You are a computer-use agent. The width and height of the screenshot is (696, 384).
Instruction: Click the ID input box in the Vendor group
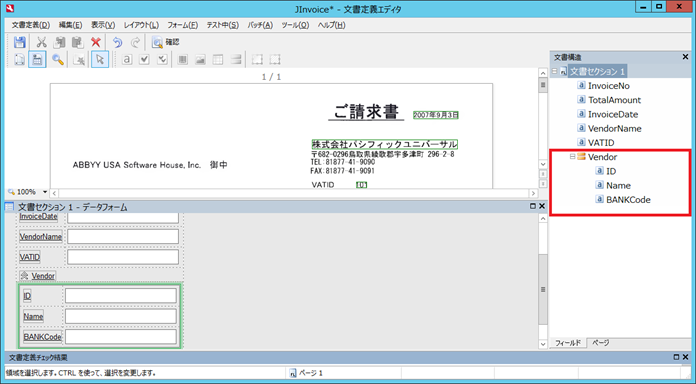point(121,296)
